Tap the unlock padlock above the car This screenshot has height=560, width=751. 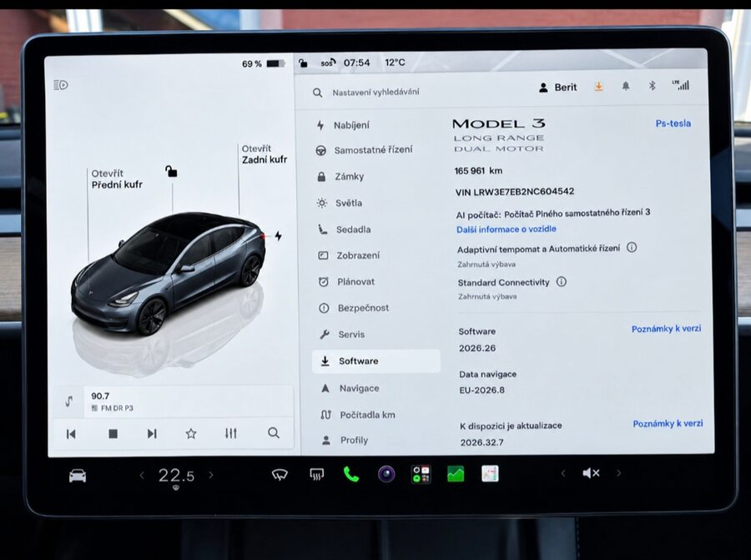171,171
